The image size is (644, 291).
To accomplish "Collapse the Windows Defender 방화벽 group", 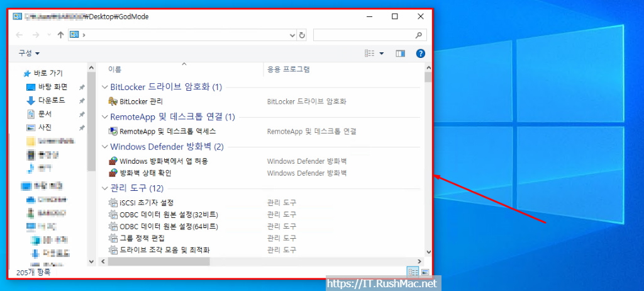I will click(x=105, y=147).
